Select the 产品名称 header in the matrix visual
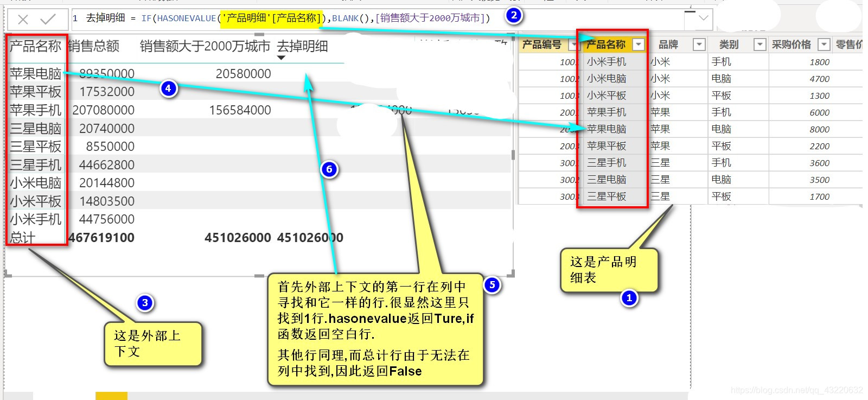This screenshot has height=400, width=868. tap(35, 46)
